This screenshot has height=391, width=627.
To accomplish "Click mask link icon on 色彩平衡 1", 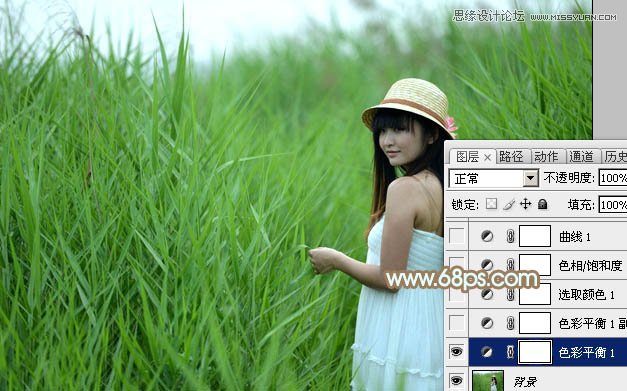I will point(510,352).
